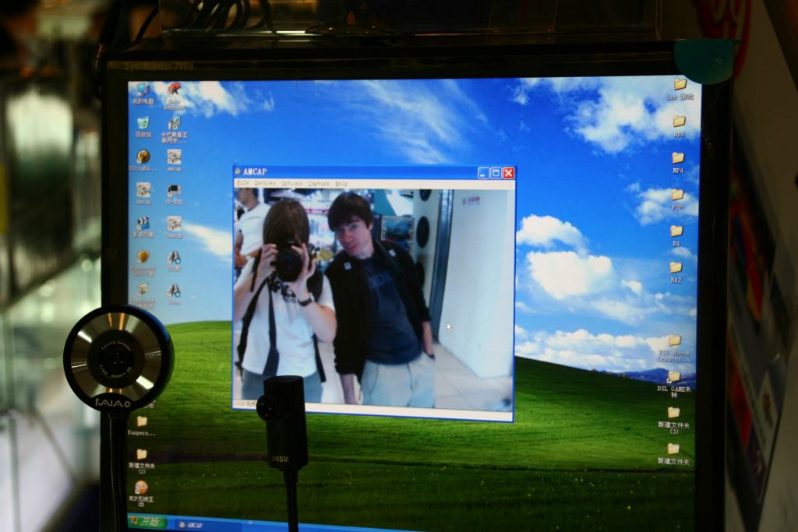Select the yellow box desktop icon

click(x=143, y=262)
